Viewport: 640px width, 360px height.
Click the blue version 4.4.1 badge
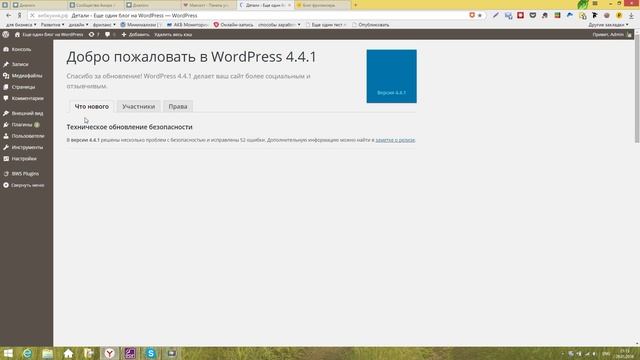391,76
